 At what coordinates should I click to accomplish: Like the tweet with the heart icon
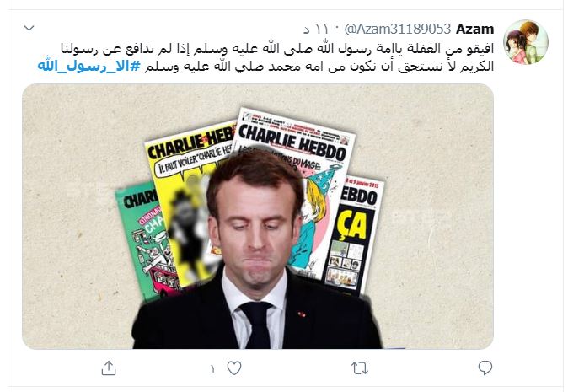click(x=234, y=368)
